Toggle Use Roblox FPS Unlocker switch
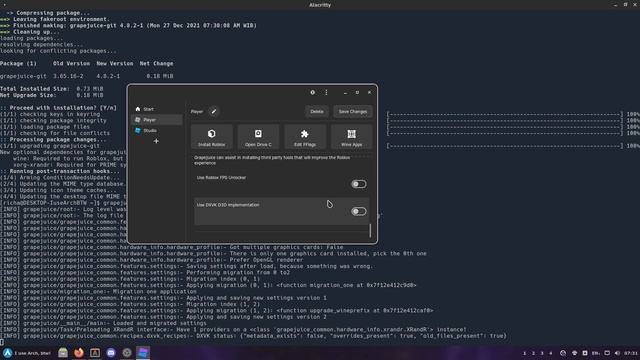Viewport: 640px width, 360px height. (358, 184)
